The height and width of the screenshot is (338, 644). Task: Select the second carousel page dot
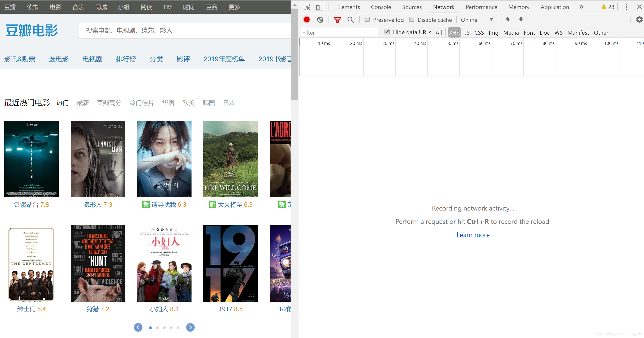point(157,328)
